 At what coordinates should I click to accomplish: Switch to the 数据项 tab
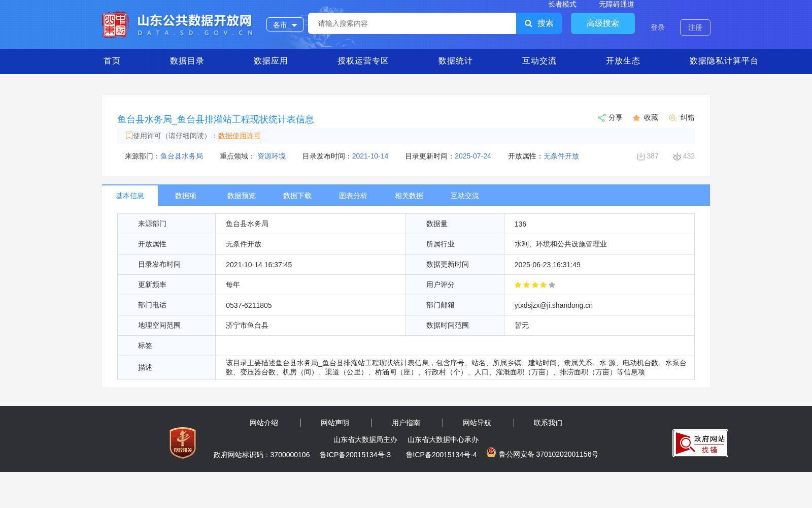[x=186, y=196]
